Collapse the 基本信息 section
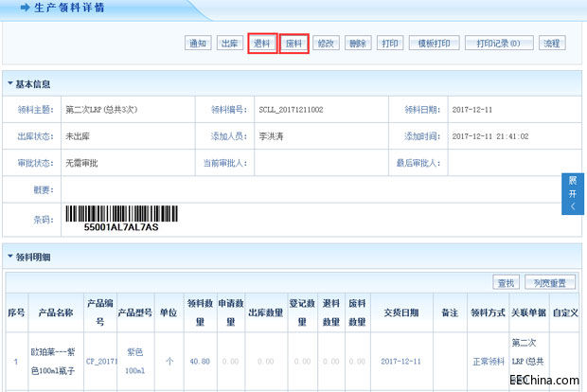Screen dimensions: 587x392 tap(10, 83)
